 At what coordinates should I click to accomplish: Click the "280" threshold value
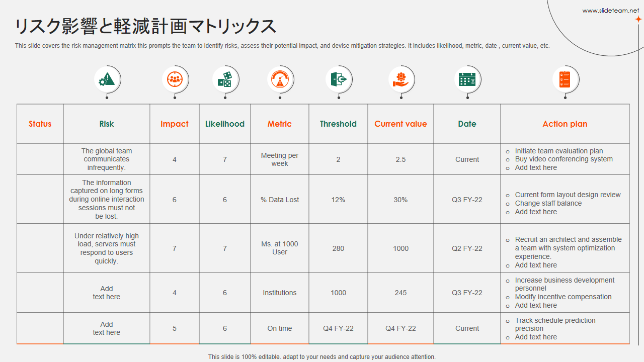point(339,248)
